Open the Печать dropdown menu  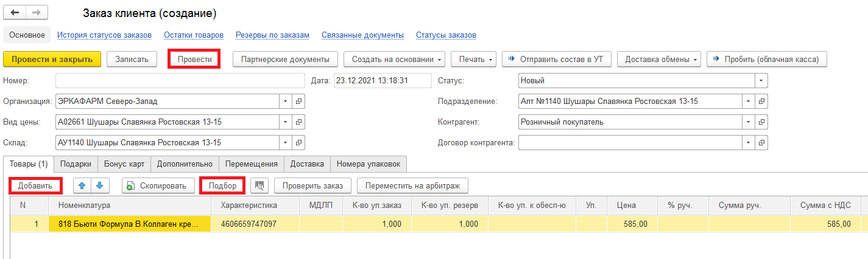point(474,59)
